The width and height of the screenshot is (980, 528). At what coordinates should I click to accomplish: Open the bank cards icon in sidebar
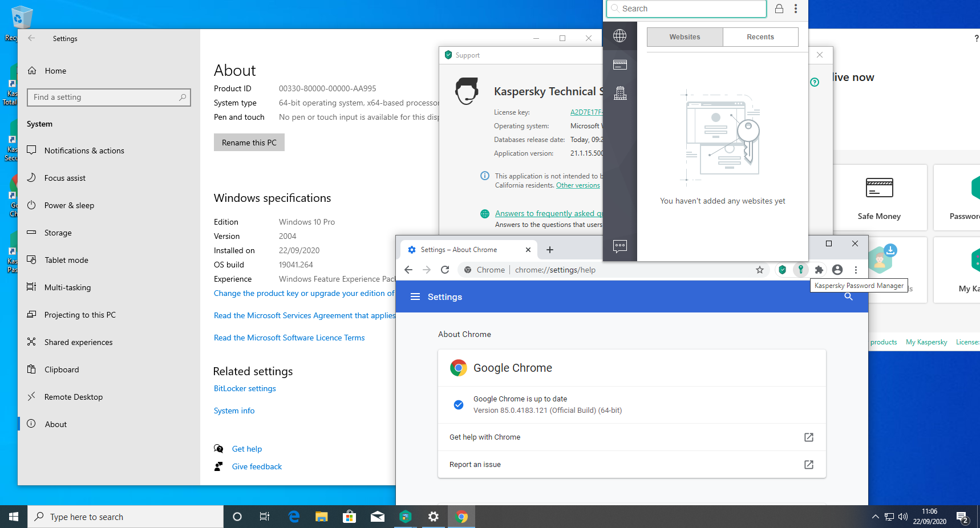(619, 64)
